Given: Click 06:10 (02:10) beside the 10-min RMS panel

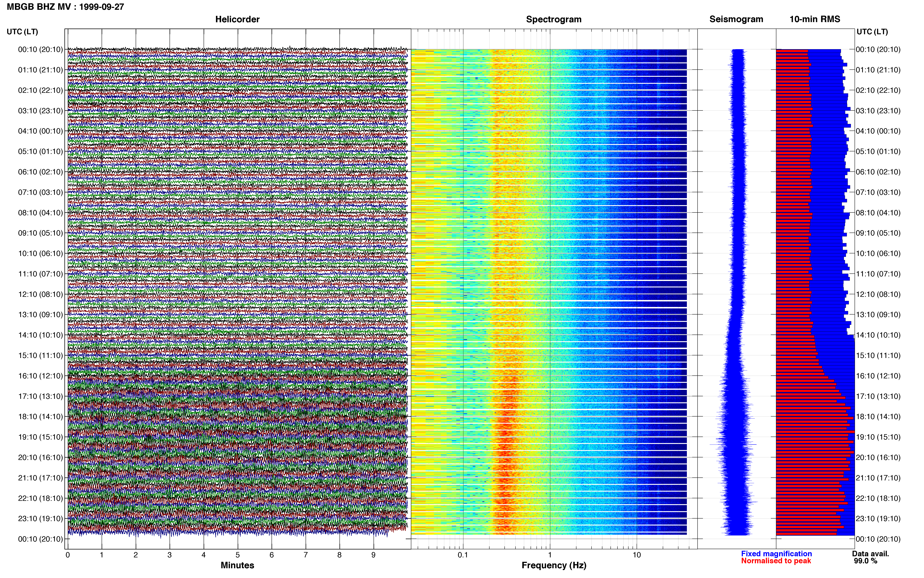Looking at the screenshot, I should pos(878,172).
